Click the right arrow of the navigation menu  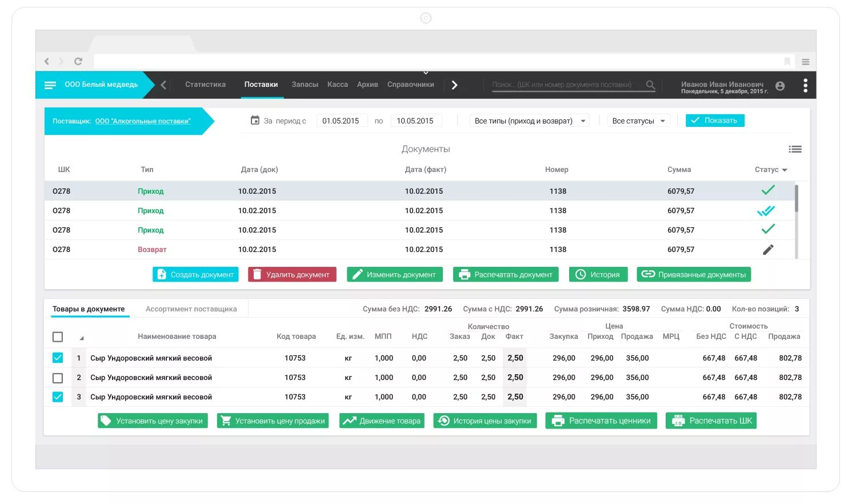pos(454,85)
